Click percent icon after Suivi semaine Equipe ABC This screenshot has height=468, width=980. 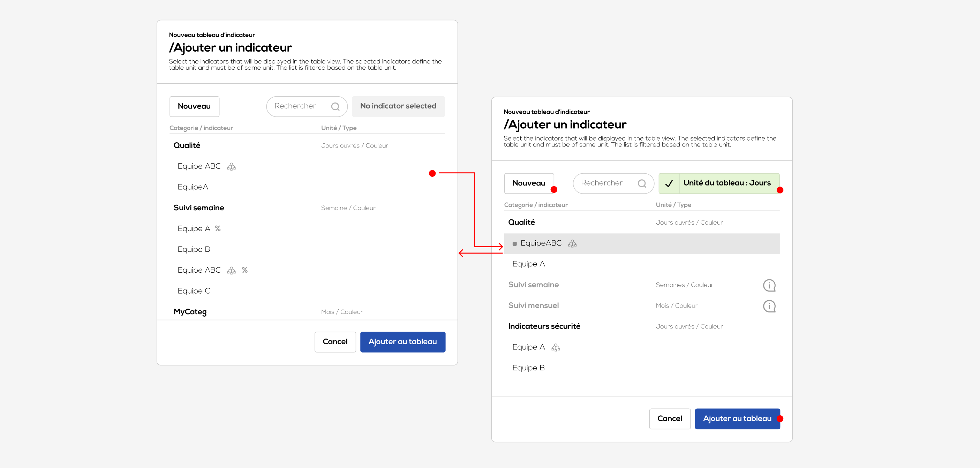[244, 270]
